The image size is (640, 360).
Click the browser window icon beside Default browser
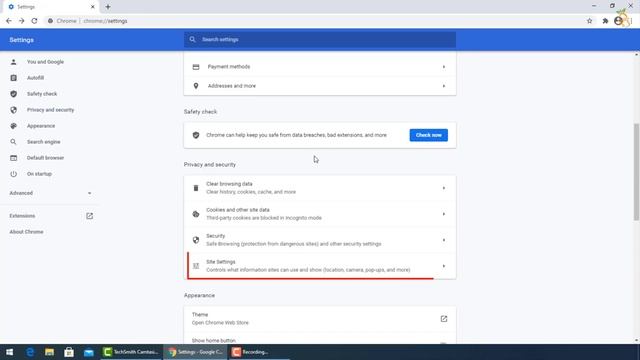(x=13, y=158)
